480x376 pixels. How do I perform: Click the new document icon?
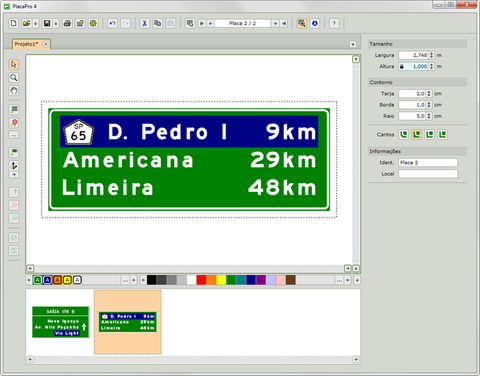tap(13, 23)
